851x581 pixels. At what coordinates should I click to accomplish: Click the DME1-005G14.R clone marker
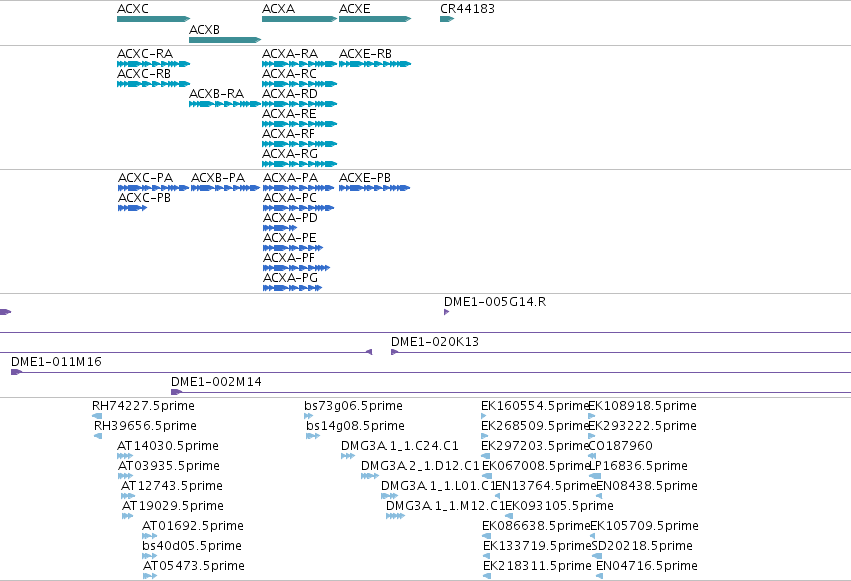coord(447,312)
